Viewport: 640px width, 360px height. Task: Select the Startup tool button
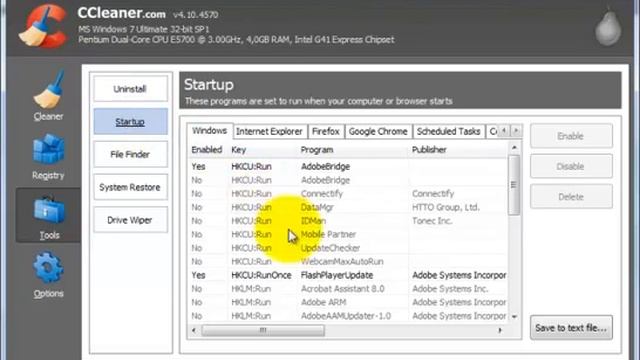[x=130, y=122]
